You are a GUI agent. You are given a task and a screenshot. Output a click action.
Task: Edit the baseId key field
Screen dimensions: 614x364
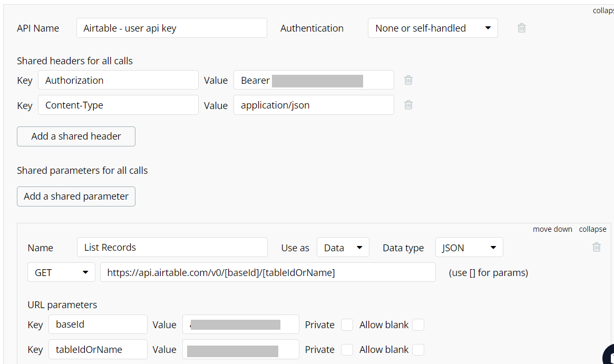[98, 324]
